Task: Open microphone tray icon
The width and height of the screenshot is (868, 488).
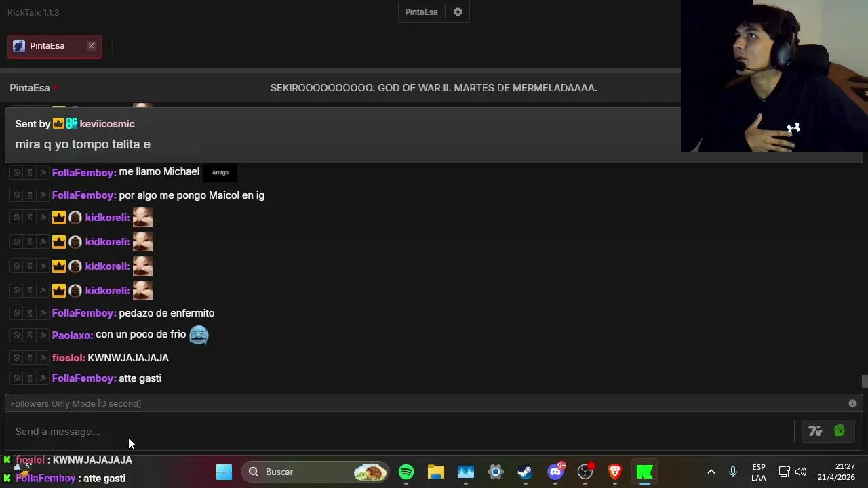Action: click(733, 472)
